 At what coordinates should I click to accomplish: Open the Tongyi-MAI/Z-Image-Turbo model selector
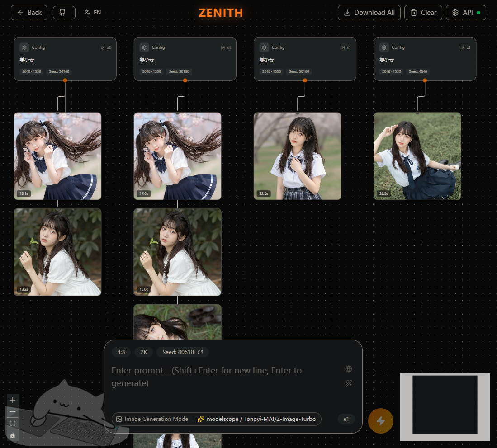257,419
